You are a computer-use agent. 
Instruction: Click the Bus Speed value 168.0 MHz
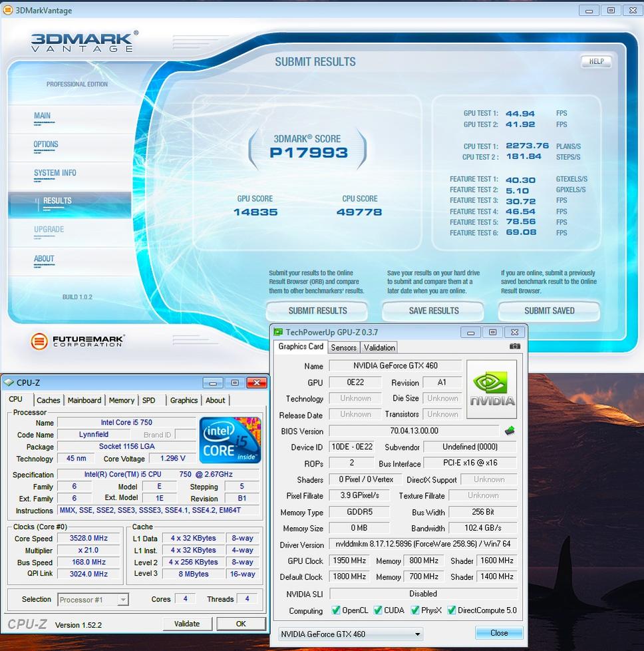pyautogui.click(x=88, y=562)
